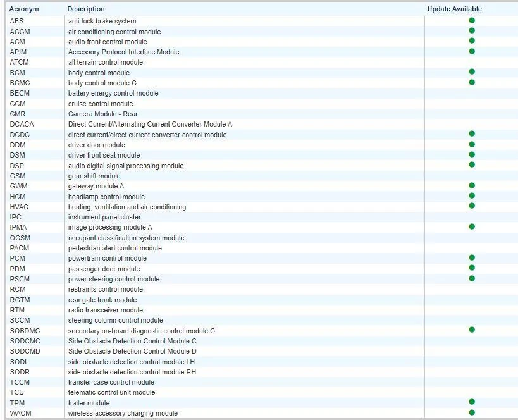This screenshot has width=518, height=420.
Task: Sort by the Acronym column header
Action: pos(24,9)
